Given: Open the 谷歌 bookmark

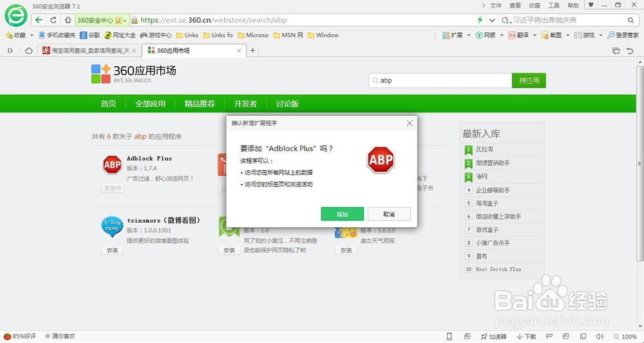Looking at the screenshot, I should pos(90,35).
